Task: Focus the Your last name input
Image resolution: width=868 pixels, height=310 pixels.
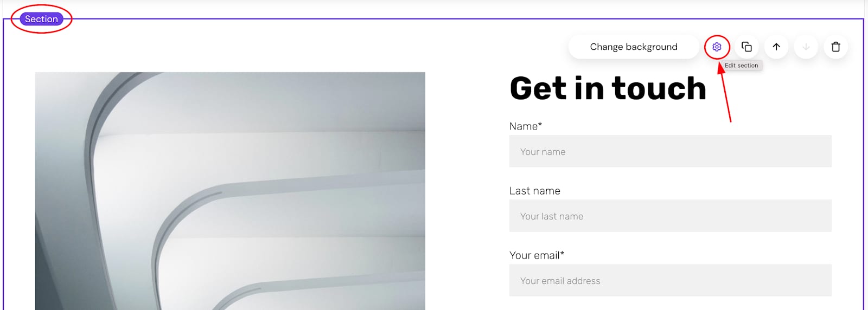Action: pos(670,216)
